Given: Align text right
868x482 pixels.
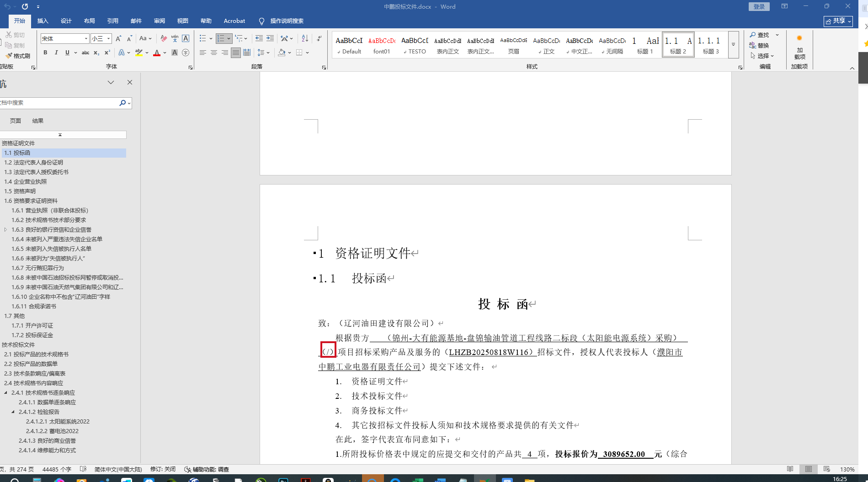Looking at the screenshot, I should [x=224, y=53].
